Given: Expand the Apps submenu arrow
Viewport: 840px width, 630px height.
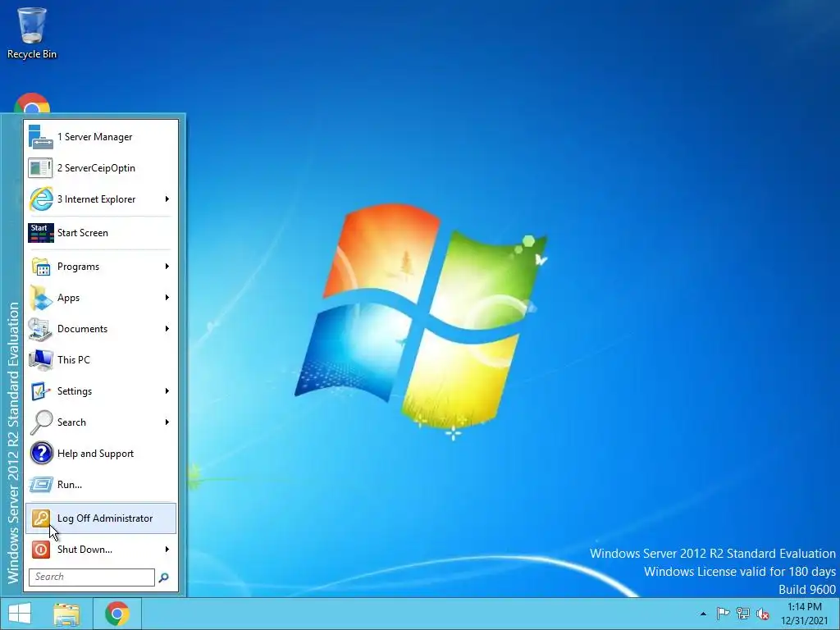Looking at the screenshot, I should tap(167, 297).
